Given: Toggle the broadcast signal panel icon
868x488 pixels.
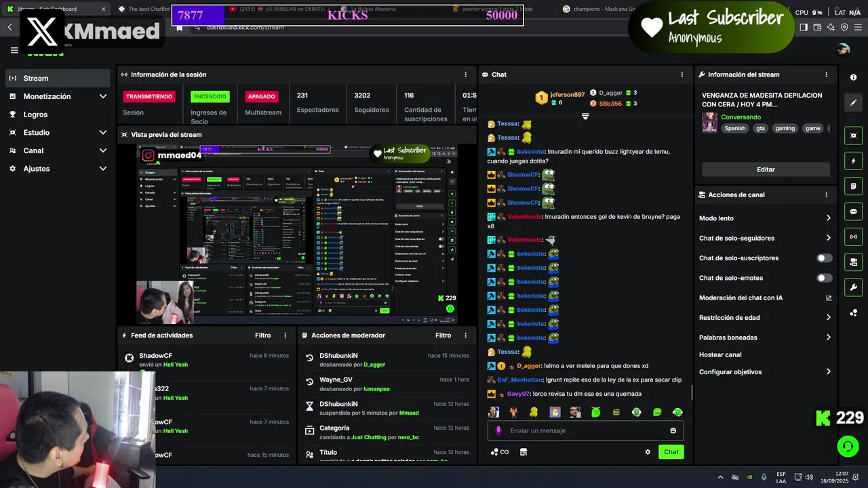Looking at the screenshot, I should 853,237.
